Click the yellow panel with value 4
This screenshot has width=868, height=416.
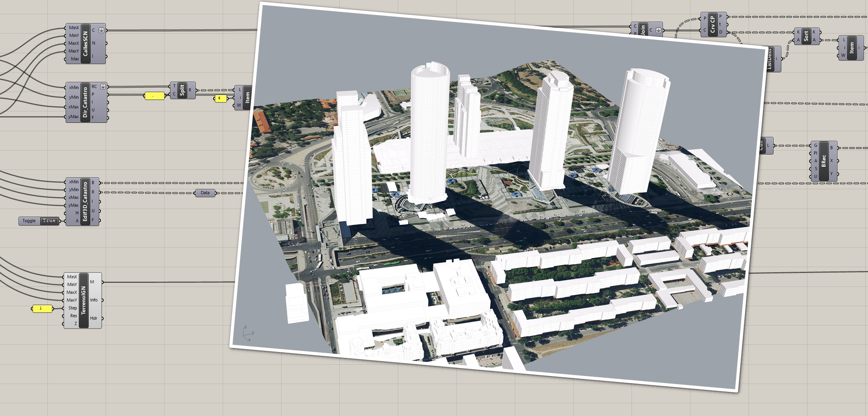click(x=221, y=98)
